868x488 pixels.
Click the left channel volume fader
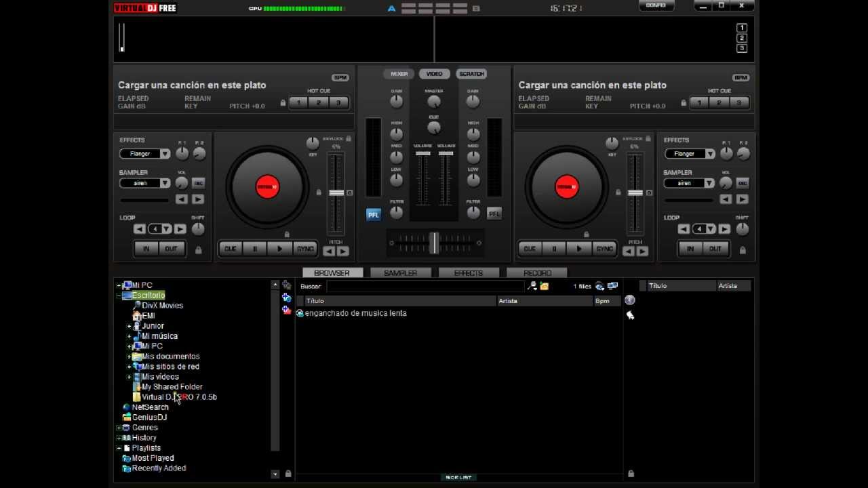423,154
